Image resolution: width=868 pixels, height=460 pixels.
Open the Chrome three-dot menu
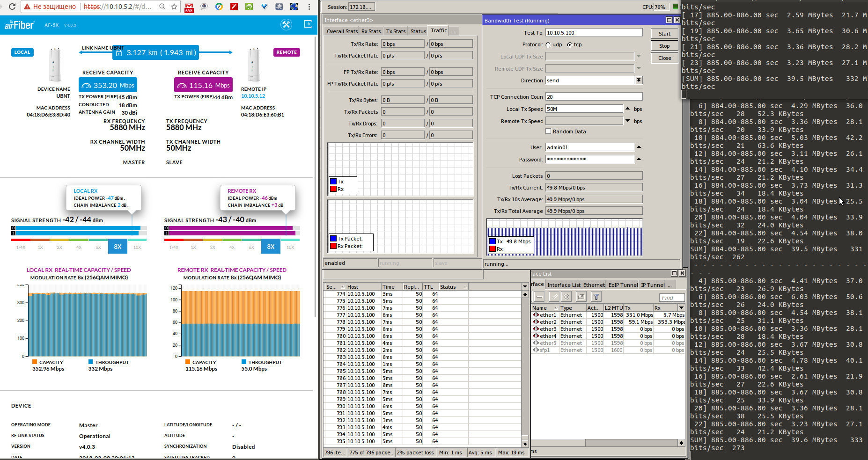(x=309, y=7)
